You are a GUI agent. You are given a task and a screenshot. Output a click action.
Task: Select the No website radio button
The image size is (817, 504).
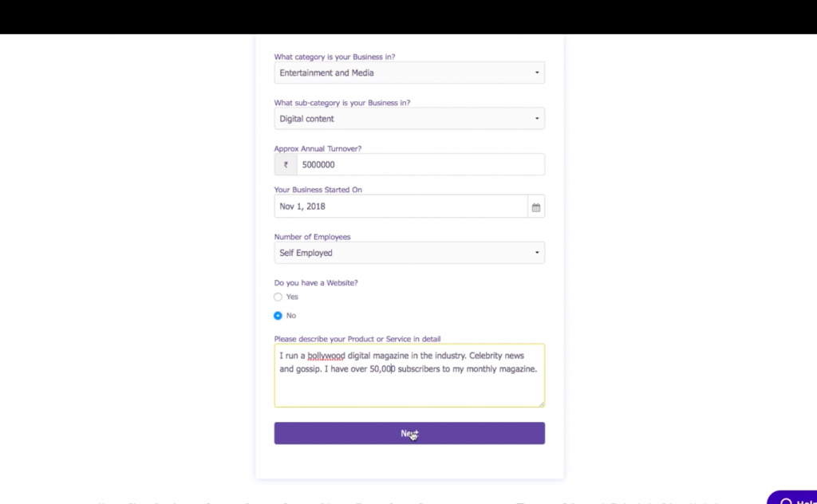pos(278,316)
